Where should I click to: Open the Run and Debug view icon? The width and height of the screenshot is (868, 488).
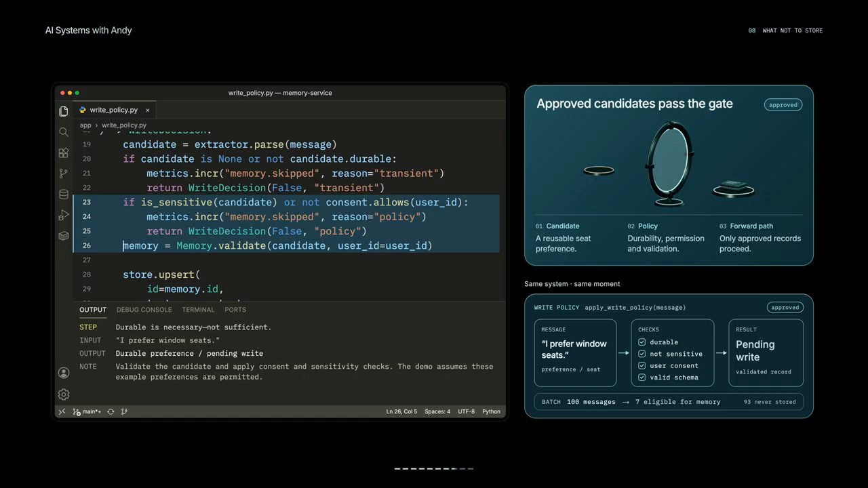(64, 216)
